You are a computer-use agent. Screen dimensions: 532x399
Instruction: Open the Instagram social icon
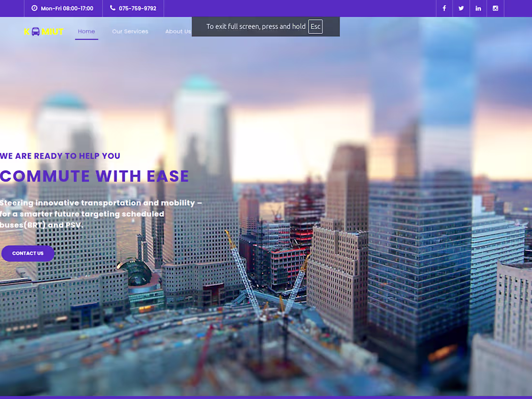[x=495, y=8]
